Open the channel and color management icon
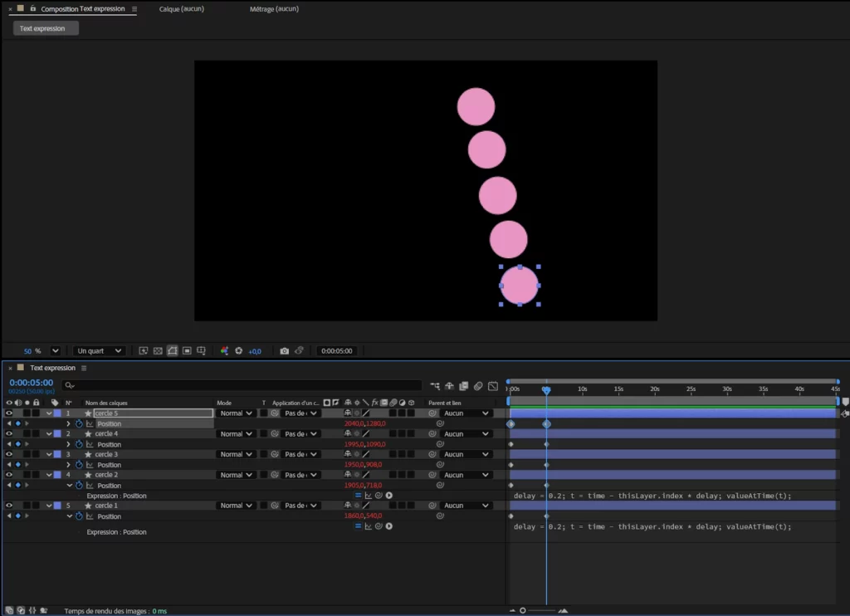The height and width of the screenshot is (616, 850). [x=224, y=351]
